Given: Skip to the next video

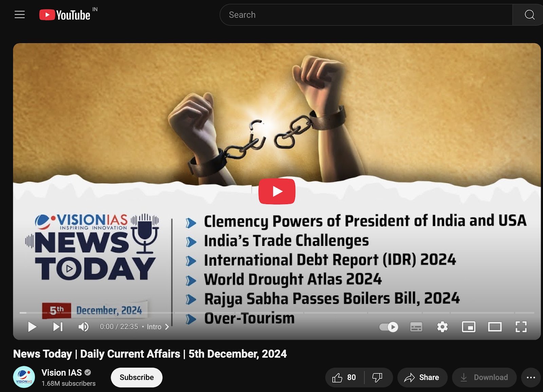Looking at the screenshot, I should [x=58, y=327].
